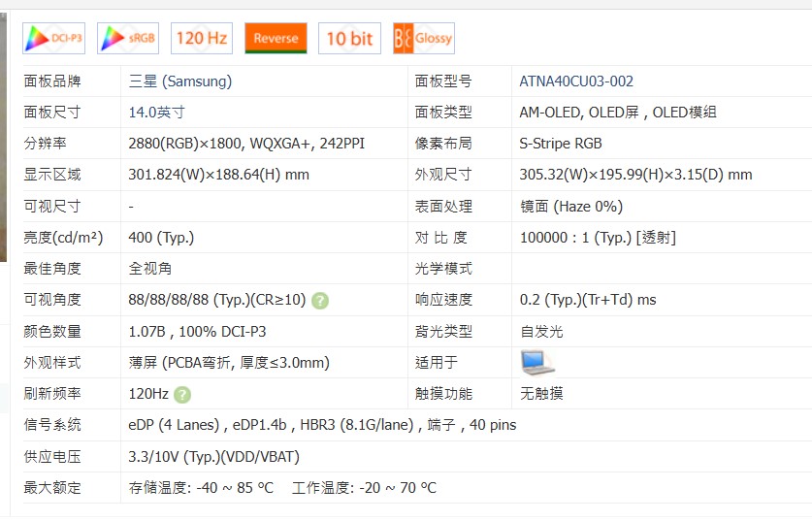The height and width of the screenshot is (521, 812).
Task: Click the 1.07B, 100% DCI-P3 color value
Action: (197, 332)
